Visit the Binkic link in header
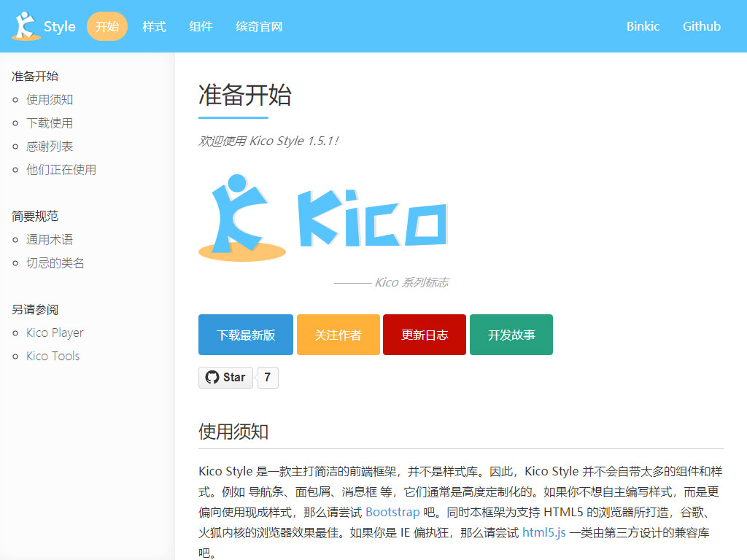Image resolution: width=747 pixels, height=560 pixels. click(x=643, y=26)
